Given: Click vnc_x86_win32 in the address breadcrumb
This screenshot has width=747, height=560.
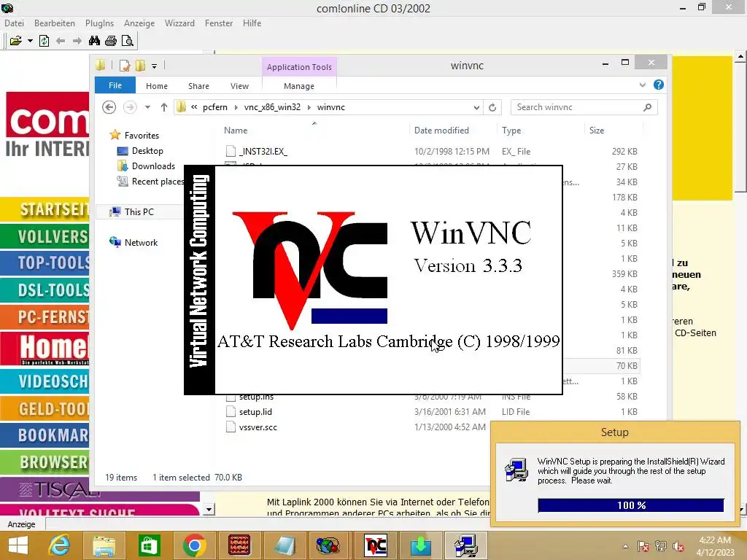Looking at the screenshot, I should point(273,107).
